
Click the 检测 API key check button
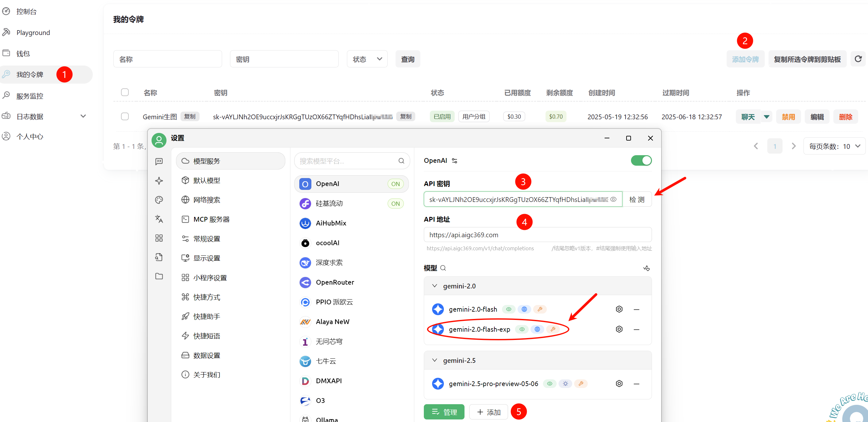tap(636, 199)
